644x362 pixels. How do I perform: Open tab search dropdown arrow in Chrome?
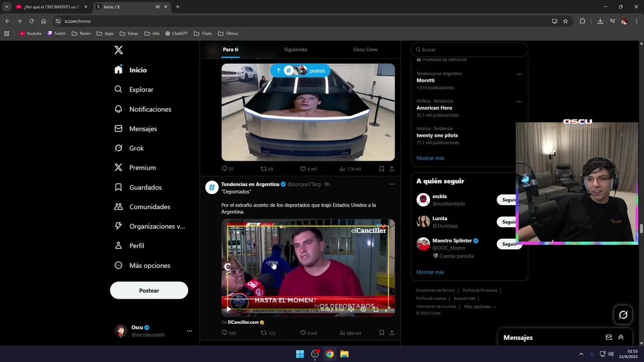7,7
